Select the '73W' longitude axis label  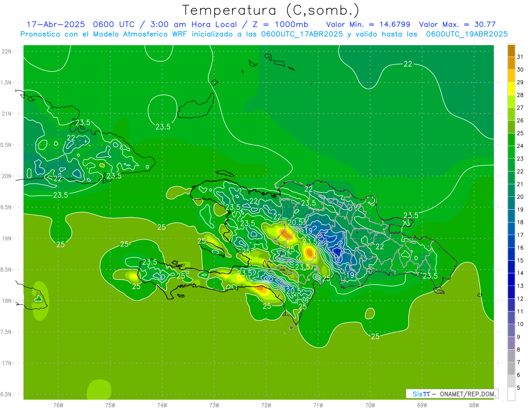(214, 405)
